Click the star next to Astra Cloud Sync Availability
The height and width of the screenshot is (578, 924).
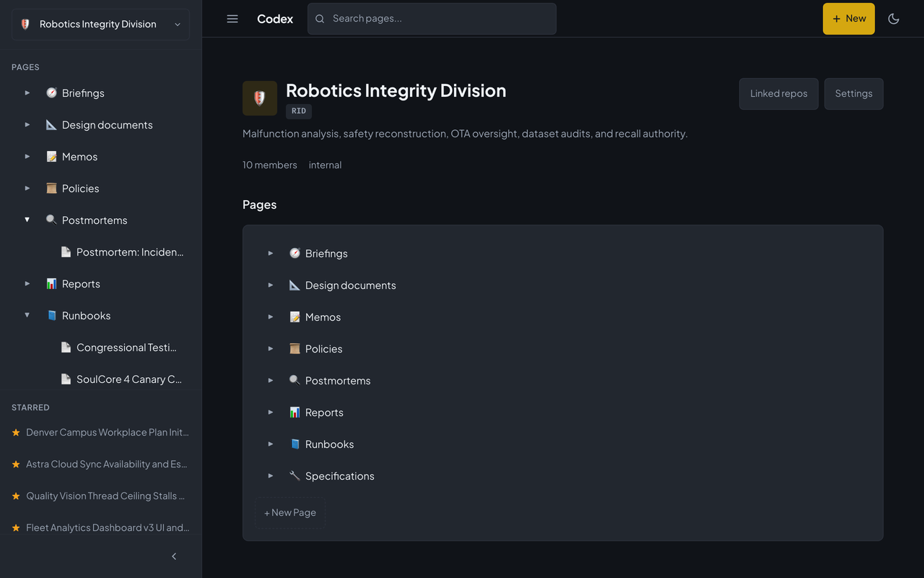[x=16, y=464]
